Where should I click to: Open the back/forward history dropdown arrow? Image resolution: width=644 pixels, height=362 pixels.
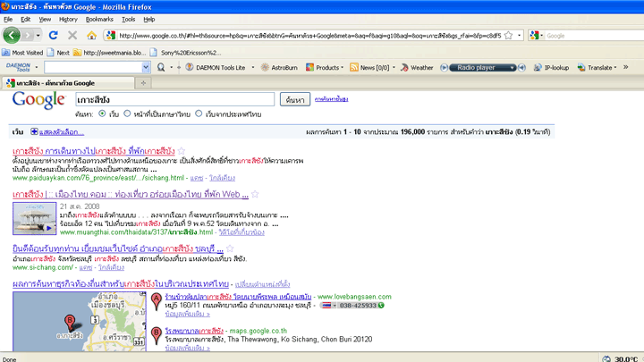[x=38, y=36]
